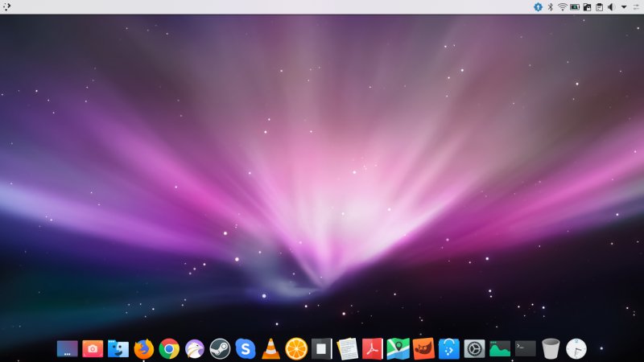Open Firefox from the dock
The width and height of the screenshot is (644, 362).
click(x=143, y=348)
